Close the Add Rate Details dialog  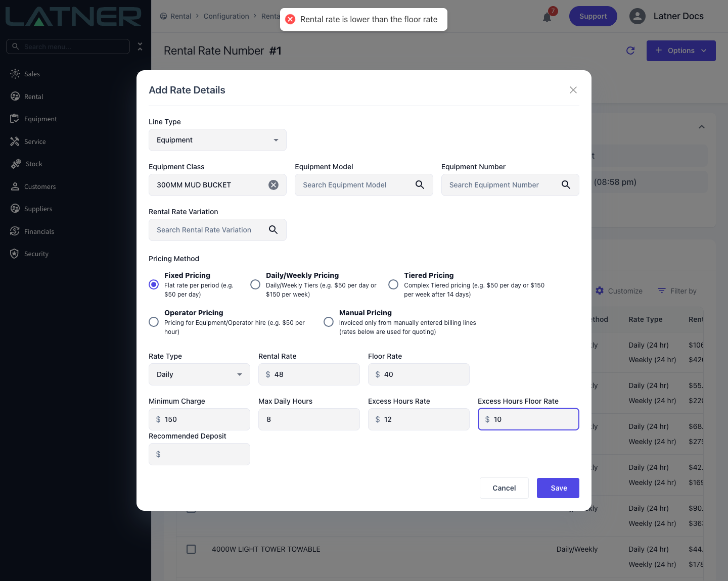click(573, 90)
